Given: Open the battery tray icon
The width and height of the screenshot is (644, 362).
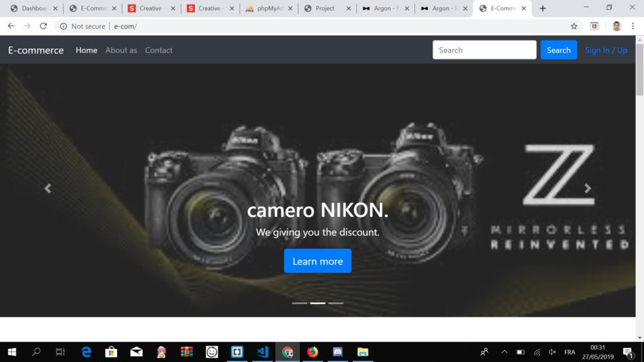Looking at the screenshot, I should click(x=520, y=352).
